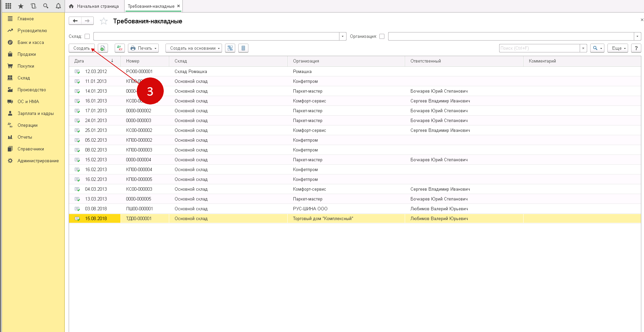The height and width of the screenshot is (332, 644).
Task: Open the Склад section in the sidebar
Action: tap(24, 78)
